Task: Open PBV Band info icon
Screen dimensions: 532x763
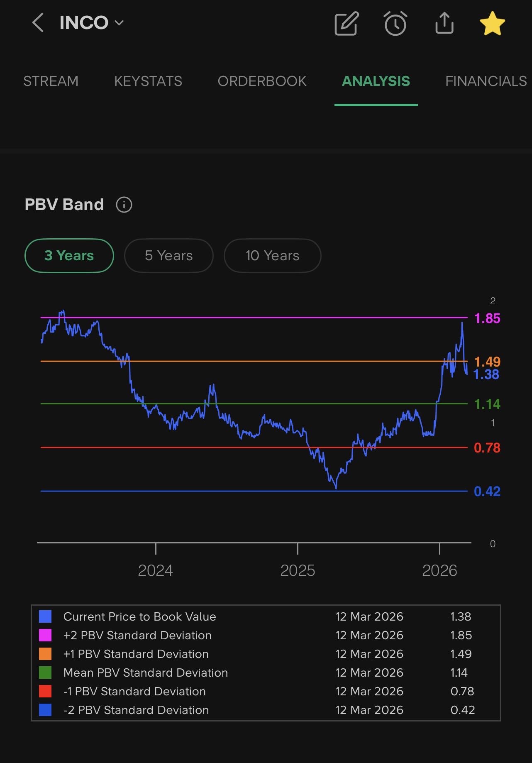Action: pyautogui.click(x=124, y=205)
